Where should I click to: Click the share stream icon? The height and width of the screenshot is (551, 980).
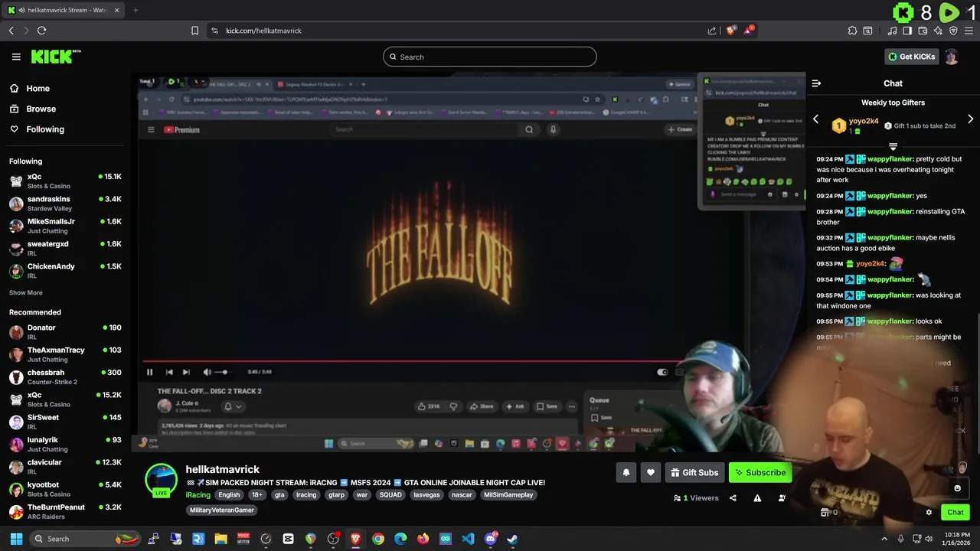(733, 498)
